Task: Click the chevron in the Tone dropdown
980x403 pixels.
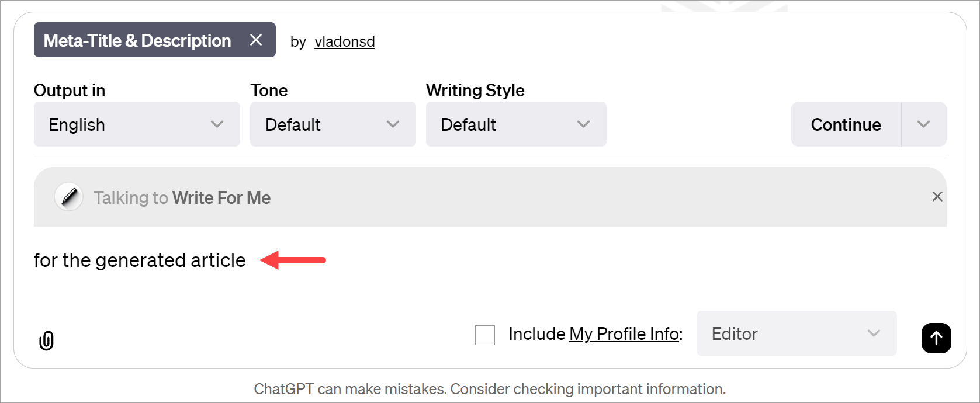Action: 393,124
